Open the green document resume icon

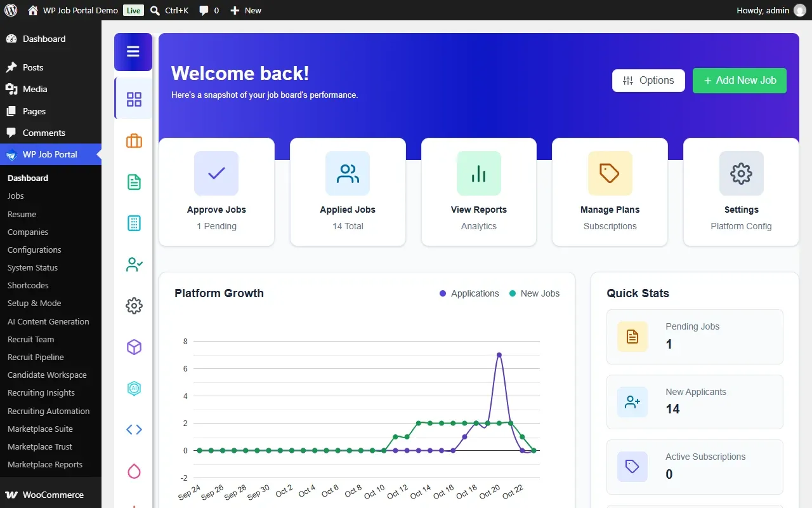coord(134,182)
